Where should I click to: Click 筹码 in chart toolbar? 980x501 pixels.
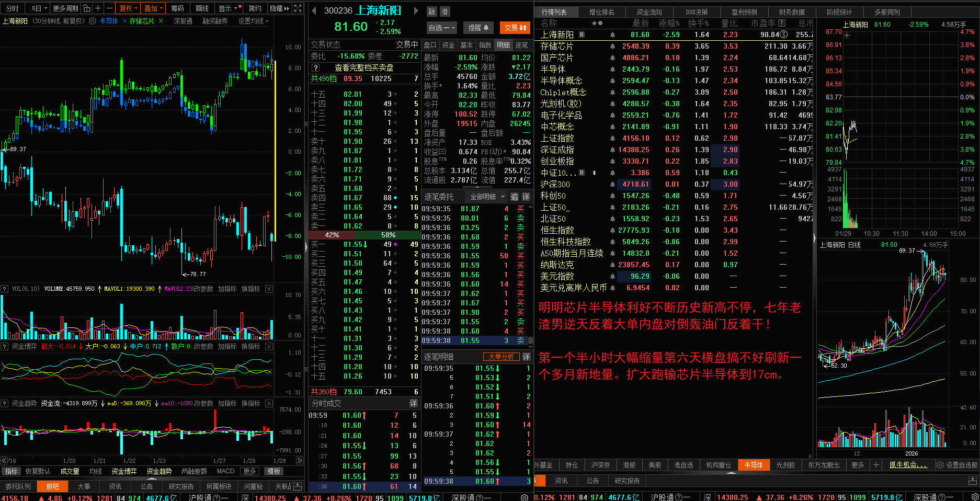click(177, 8)
